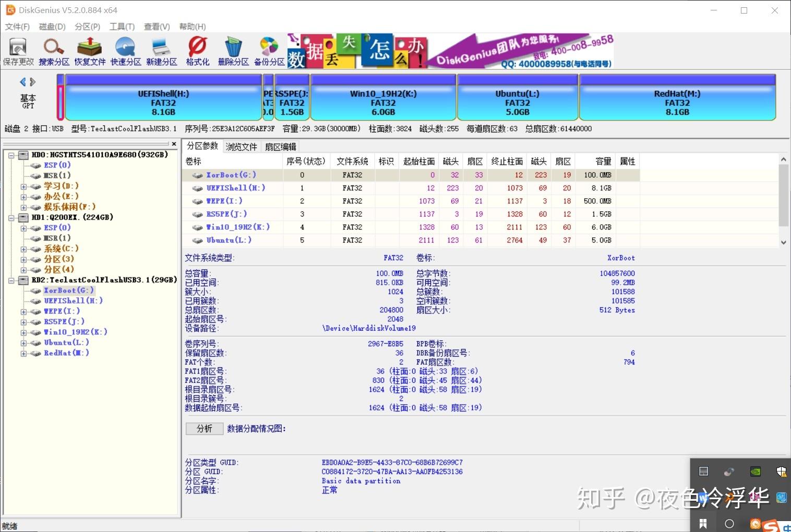Select the 搜索分区 (Search Partition) tool

53,51
